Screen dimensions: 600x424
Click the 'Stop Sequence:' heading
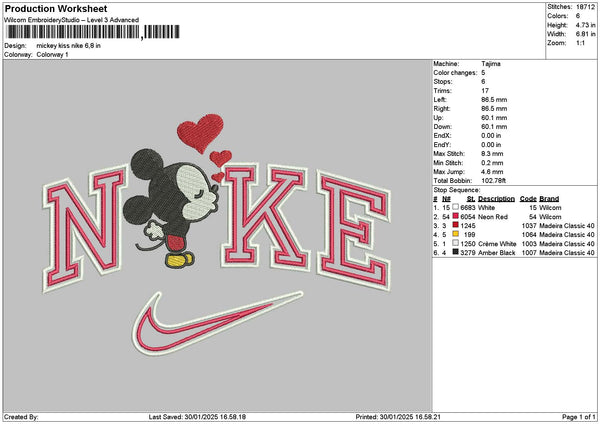click(x=457, y=190)
